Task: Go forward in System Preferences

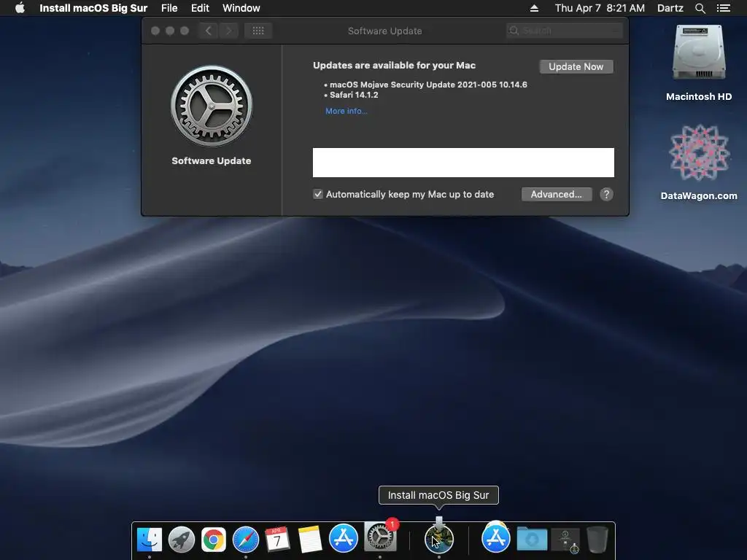Action: 228,31
